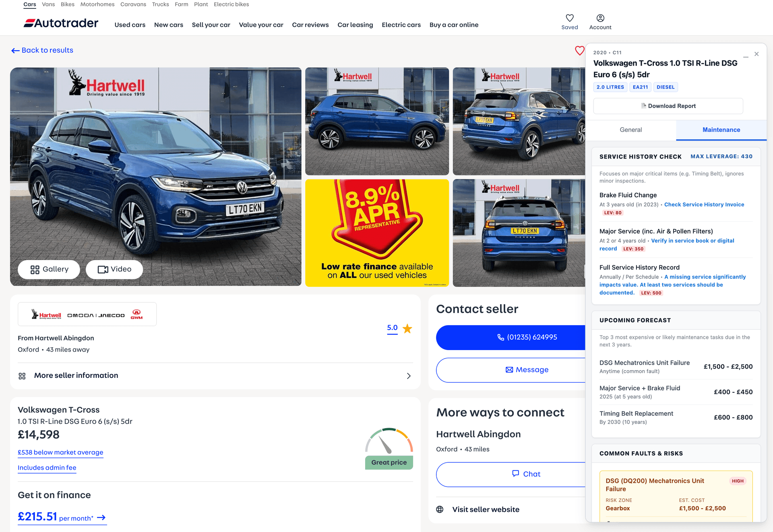Image resolution: width=773 pixels, height=532 pixels.
Task: Save this car with red heart icon
Action: pyautogui.click(x=579, y=51)
